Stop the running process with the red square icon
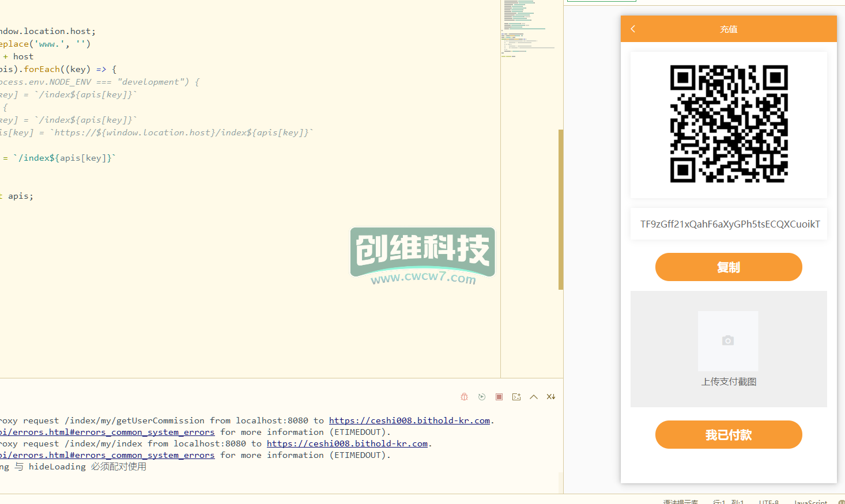 [499, 397]
